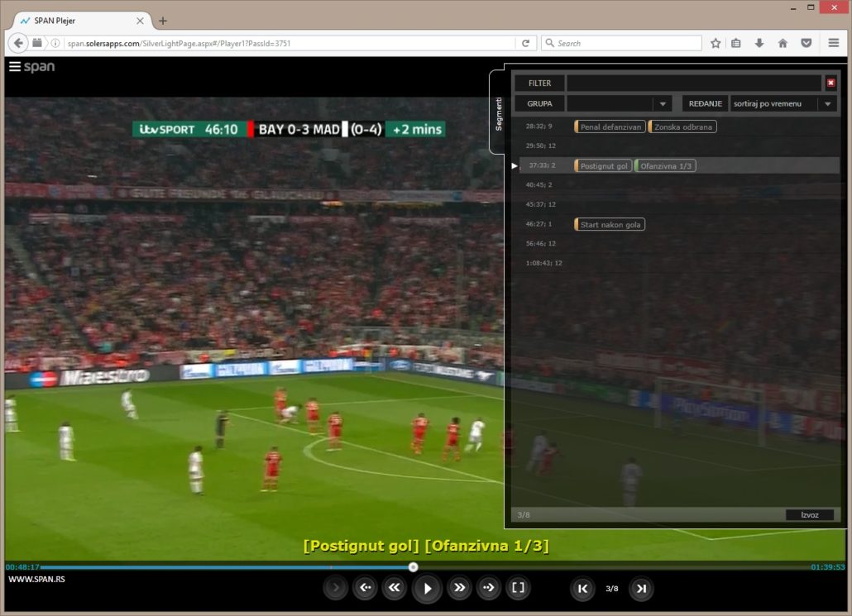Jump to the next segment

click(x=641, y=588)
